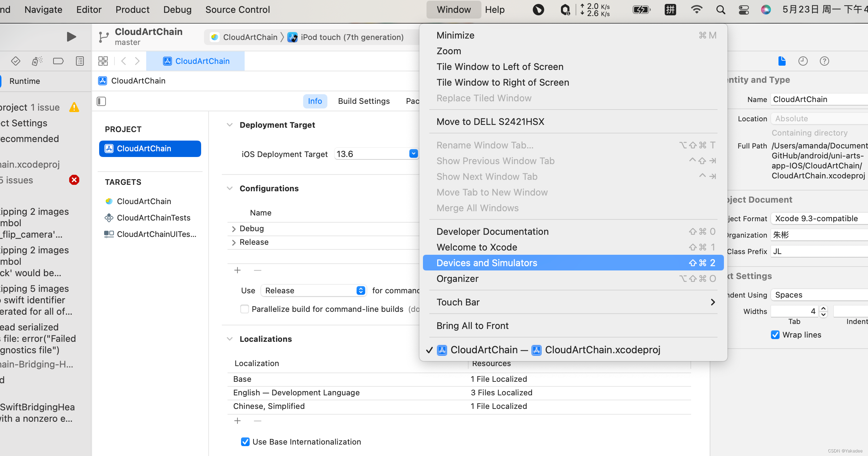Click the Wi-Fi status icon
Viewport: 868px width, 456px height.
tap(696, 10)
